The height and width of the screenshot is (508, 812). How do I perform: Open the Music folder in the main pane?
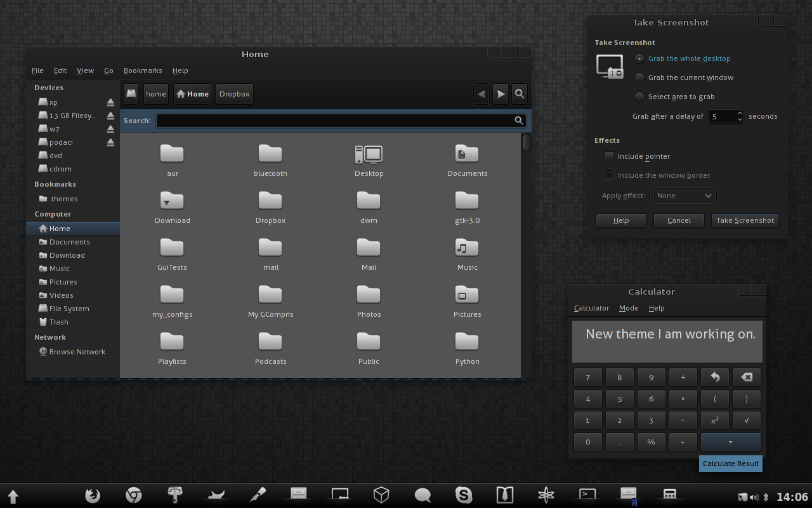[467, 254]
